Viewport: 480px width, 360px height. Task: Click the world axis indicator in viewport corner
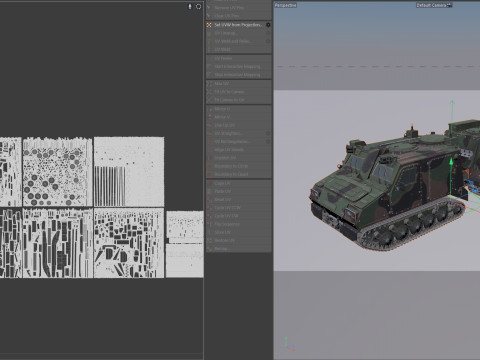click(x=289, y=344)
